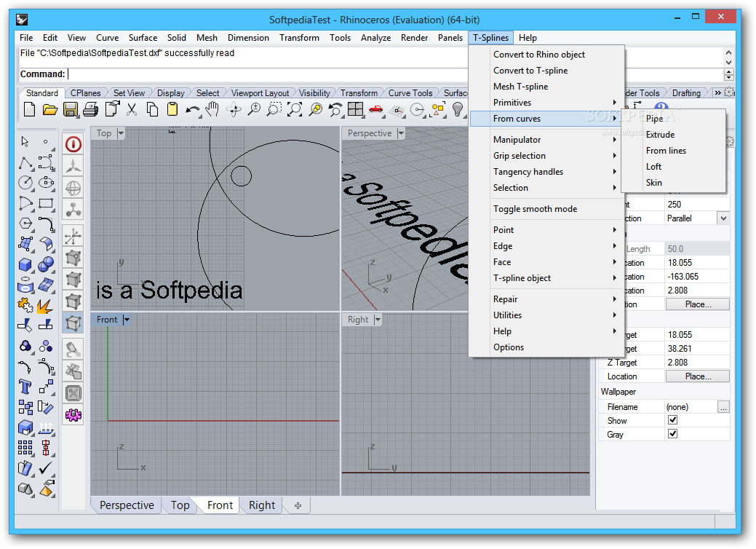Open the Surface menu
Viewport: 756px width, 549px height.
pyautogui.click(x=143, y=38)
